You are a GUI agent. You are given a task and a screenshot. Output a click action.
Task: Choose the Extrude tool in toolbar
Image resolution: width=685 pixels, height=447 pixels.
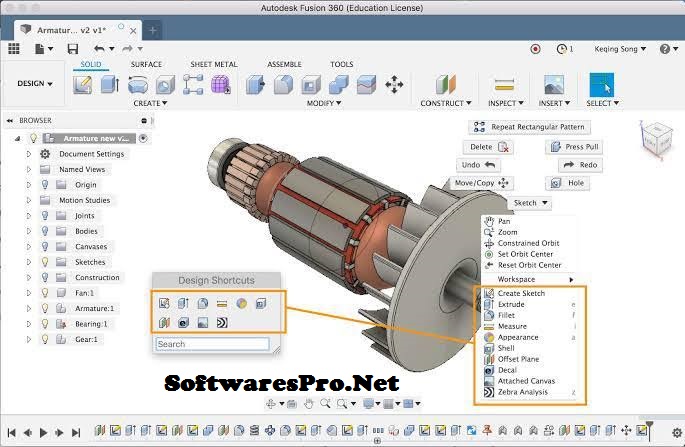click(110, 84)
